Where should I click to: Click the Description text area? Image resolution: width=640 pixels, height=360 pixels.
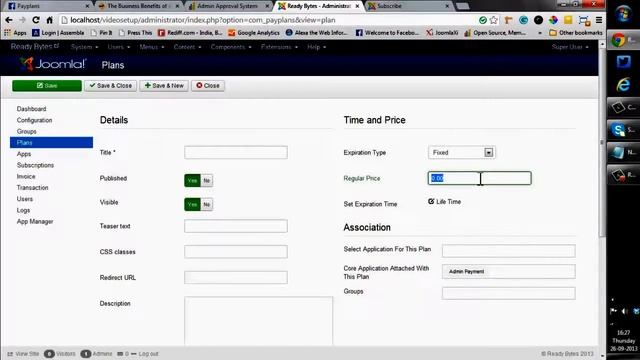point(258,321)
